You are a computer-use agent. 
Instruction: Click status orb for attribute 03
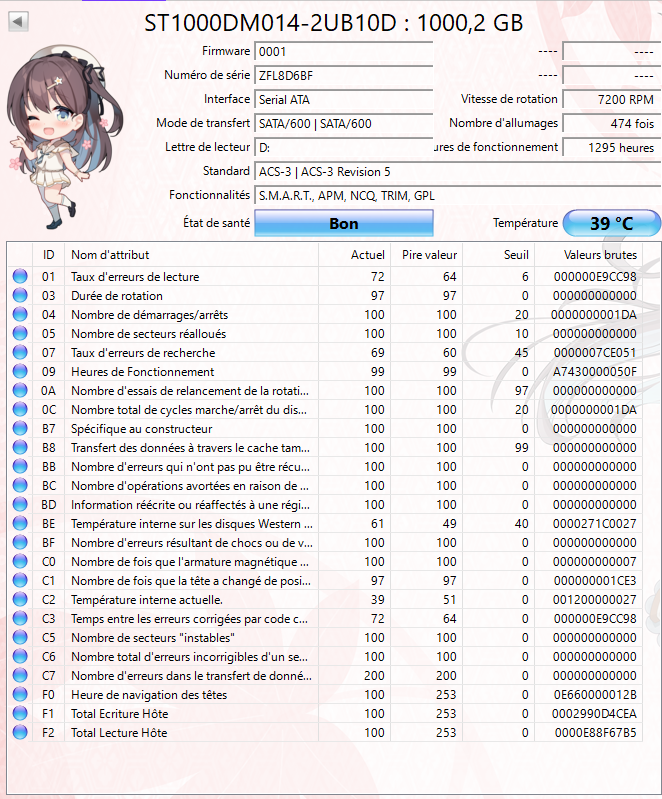tap(20, 296)
